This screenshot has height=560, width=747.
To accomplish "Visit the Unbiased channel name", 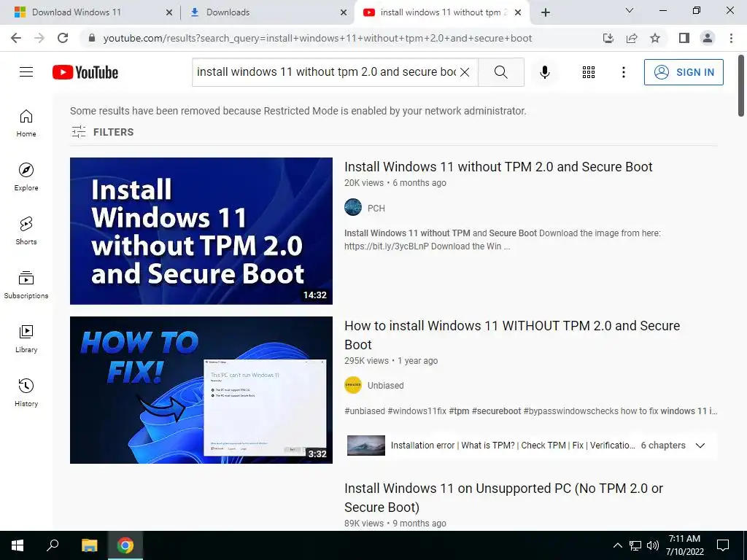I will [x=385, y=385].
